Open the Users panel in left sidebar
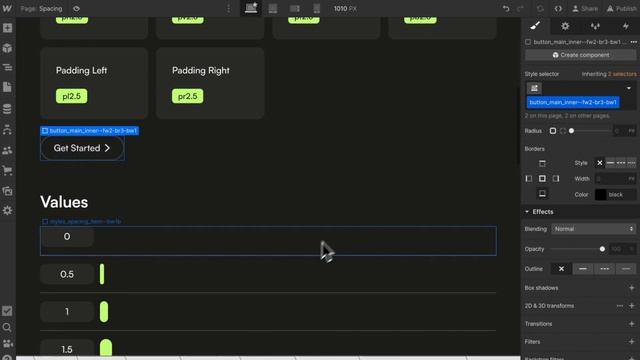This screenshot has width=640, height=360. [7, 151]
